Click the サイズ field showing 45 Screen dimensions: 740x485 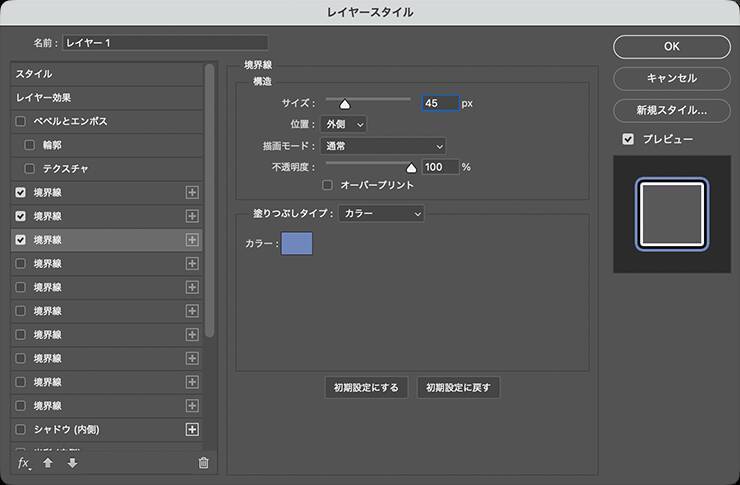tap(440, 103)
